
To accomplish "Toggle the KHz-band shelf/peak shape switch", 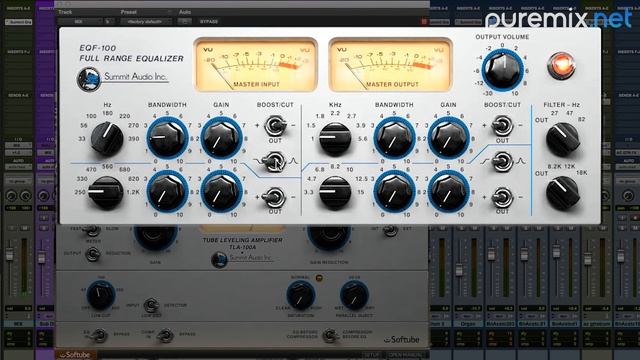I will [x=502, y=162].
